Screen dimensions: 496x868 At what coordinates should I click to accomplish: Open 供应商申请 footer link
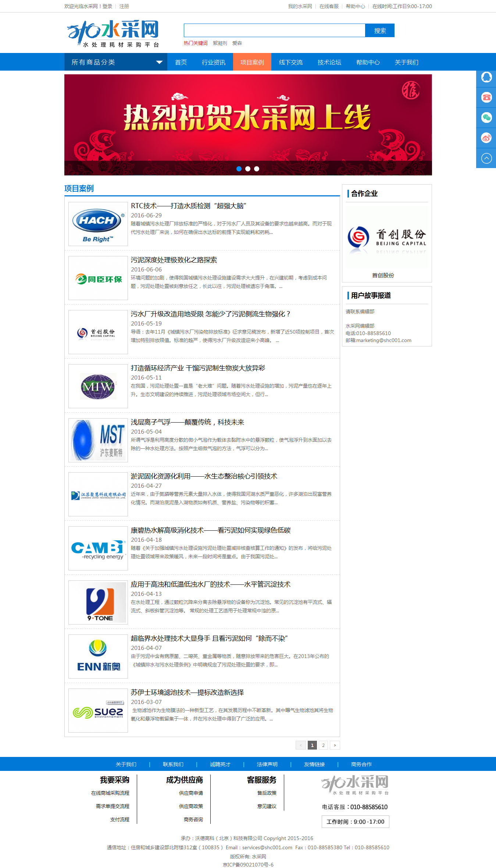(191, 793)
